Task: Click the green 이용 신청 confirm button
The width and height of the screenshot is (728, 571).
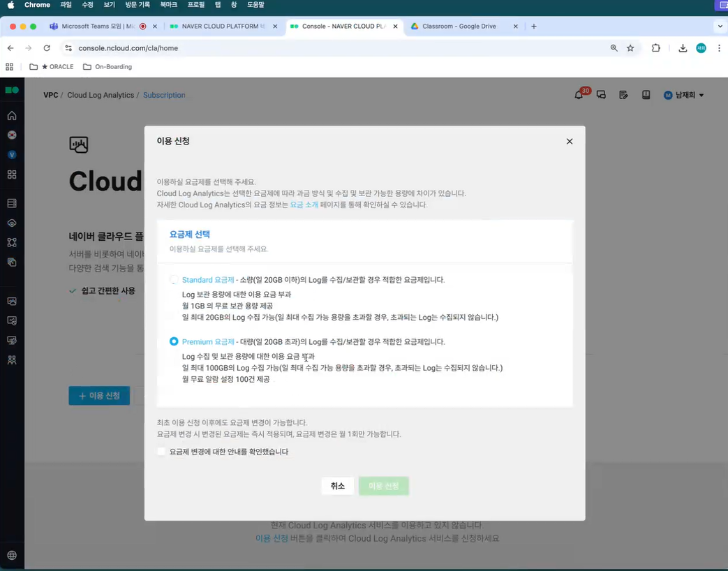Action: pos(383,486)
